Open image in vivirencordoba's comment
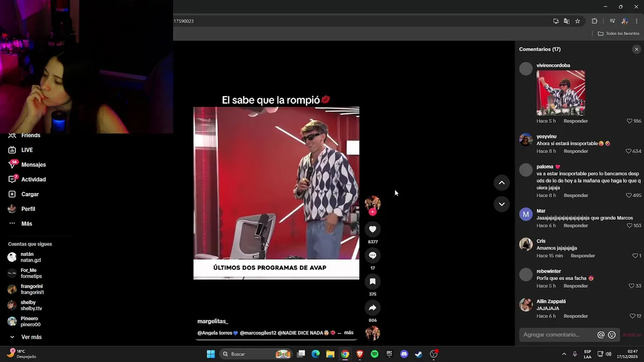 point(560,93)
